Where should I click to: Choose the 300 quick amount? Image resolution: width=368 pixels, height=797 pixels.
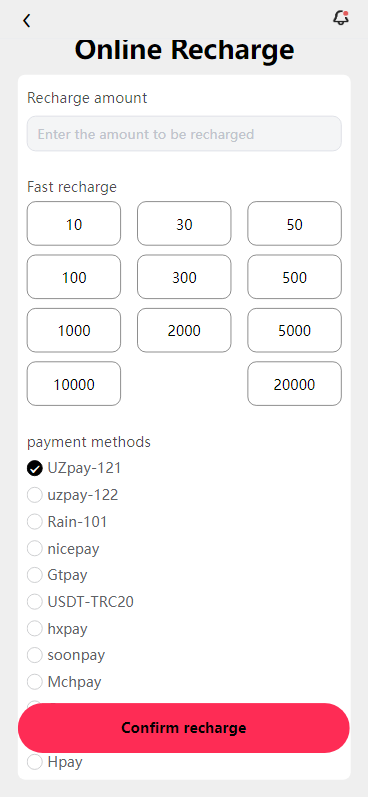pos(184,277)
